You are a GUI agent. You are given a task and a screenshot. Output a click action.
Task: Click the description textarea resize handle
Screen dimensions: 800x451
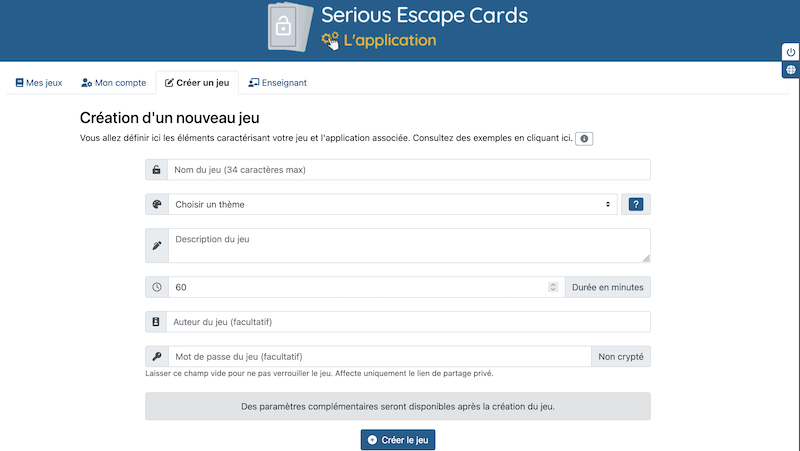pyautogui.click(x=646, y=259)
